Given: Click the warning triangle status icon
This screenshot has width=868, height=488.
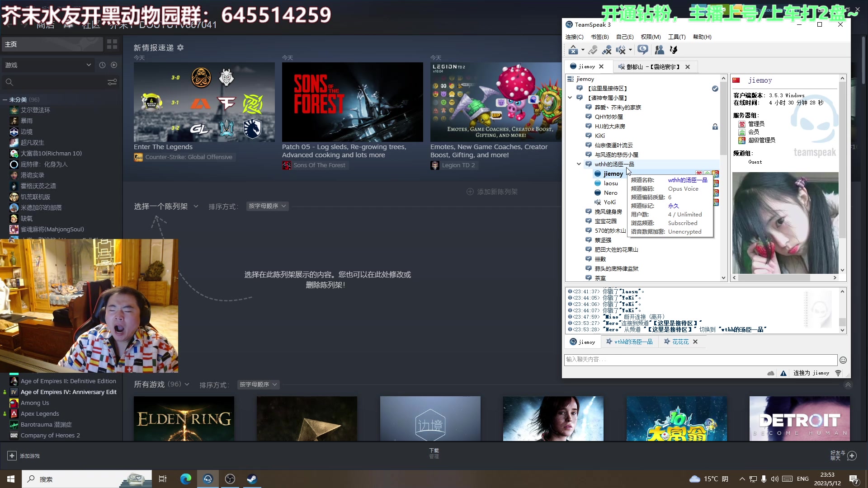Looking at the screenshot, I should coord(783,373).
